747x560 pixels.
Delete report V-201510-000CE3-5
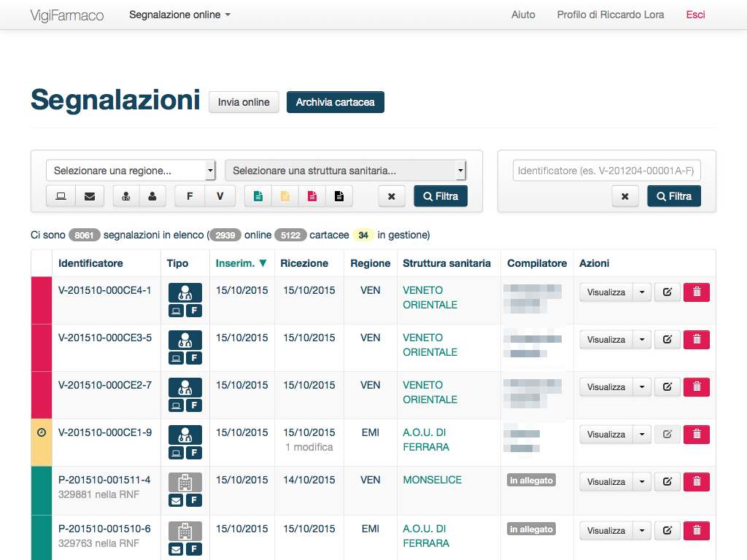click(x=697, y=340)
